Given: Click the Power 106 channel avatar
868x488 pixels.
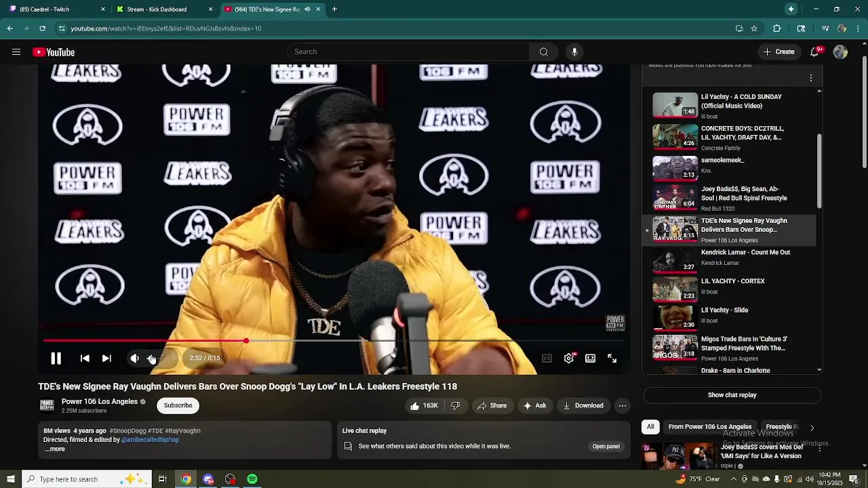Looking at the screenshot, I should (47, 405).
